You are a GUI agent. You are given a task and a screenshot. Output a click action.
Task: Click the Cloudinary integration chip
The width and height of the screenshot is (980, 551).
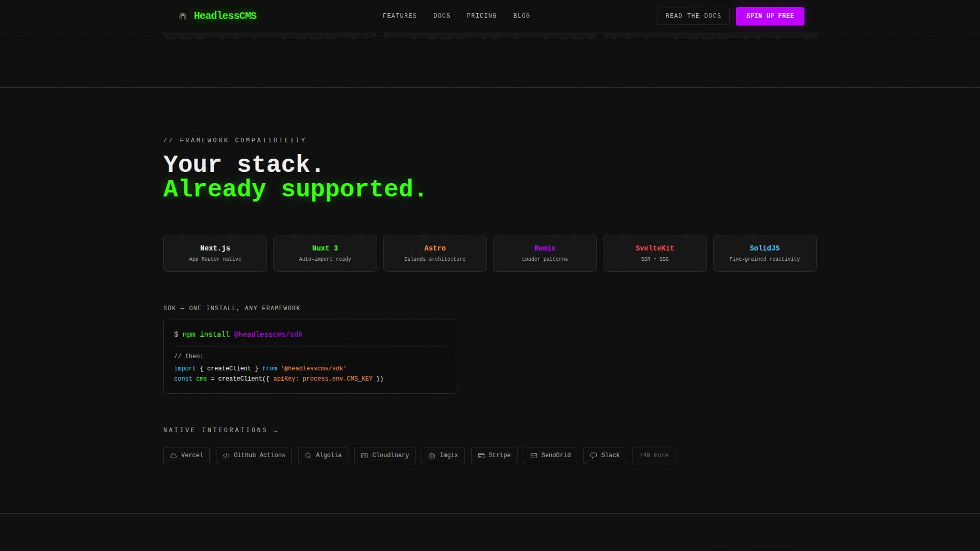(x=385, y=456)
